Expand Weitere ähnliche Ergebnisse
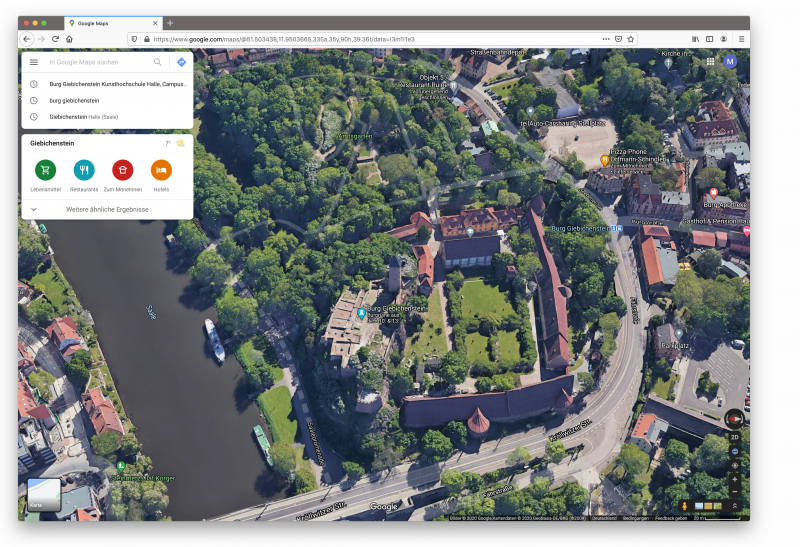 pos(107,209)
